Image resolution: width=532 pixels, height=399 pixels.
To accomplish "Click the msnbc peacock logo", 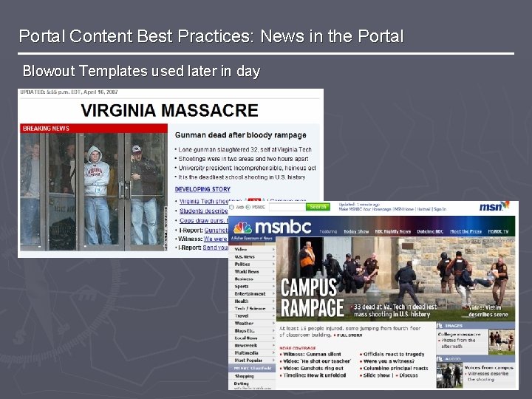I will click(242, 228).
